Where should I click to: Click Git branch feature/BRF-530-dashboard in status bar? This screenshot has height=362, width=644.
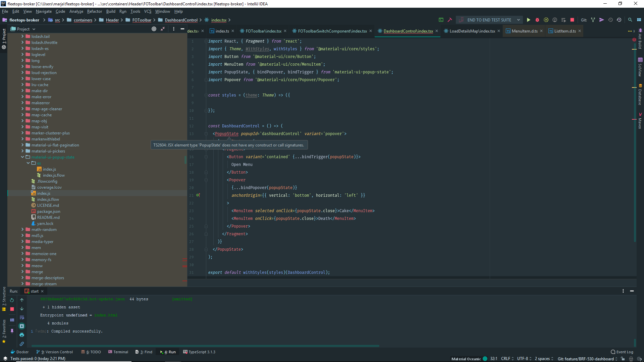[x=586, y=359]
